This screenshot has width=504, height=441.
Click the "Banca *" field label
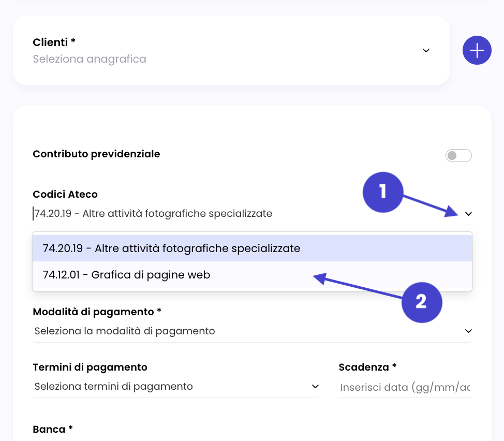(52, 429)
